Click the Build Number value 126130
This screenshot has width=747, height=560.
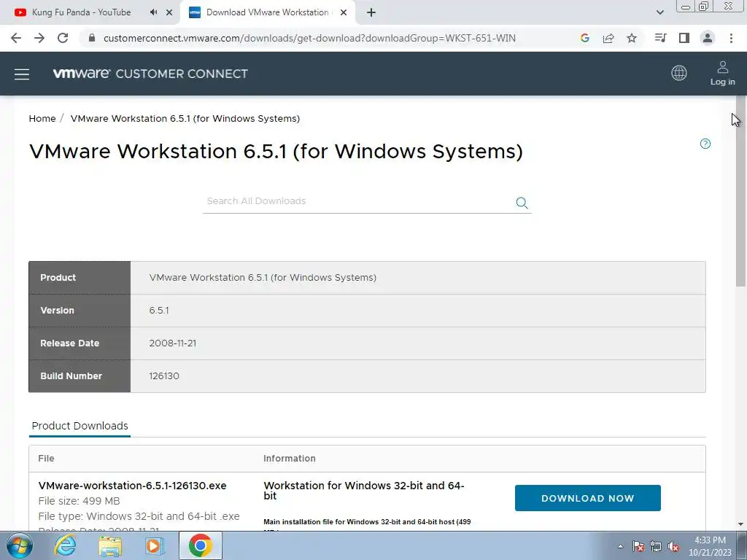pos(164,376)
